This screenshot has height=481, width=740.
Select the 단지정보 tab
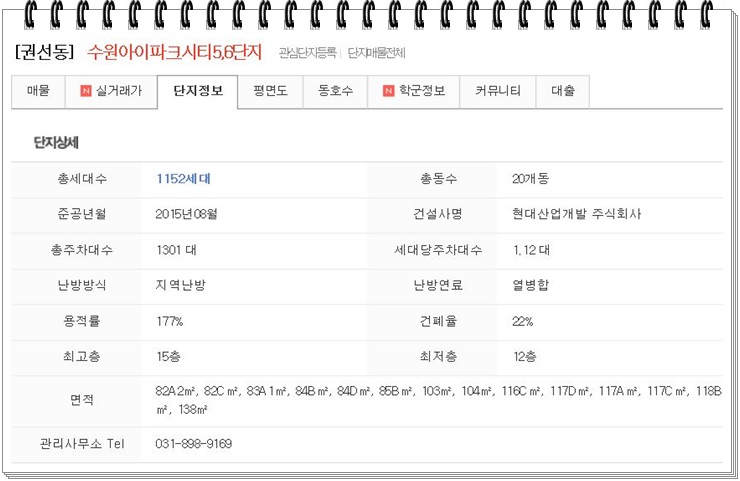pyautogui.click(x=198, y=91)
